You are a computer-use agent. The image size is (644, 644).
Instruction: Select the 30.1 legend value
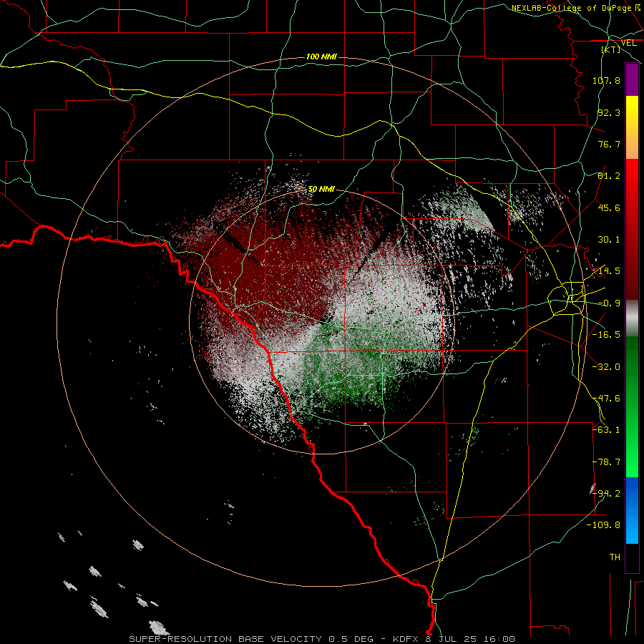tap(609, 240)
